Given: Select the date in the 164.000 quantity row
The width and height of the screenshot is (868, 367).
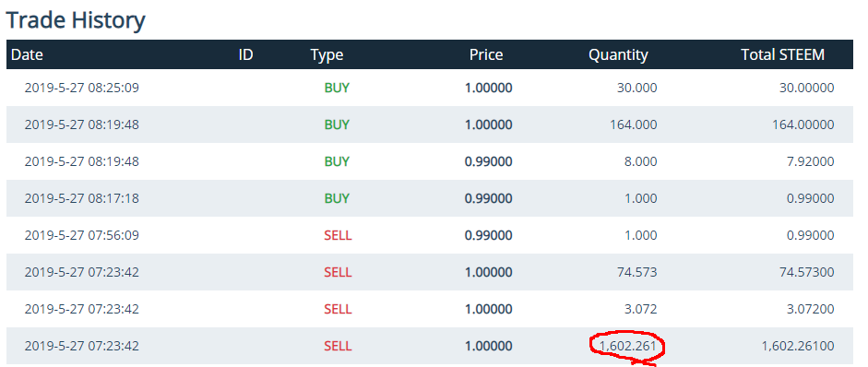Looking at the screenshot, I should [82, 124].
